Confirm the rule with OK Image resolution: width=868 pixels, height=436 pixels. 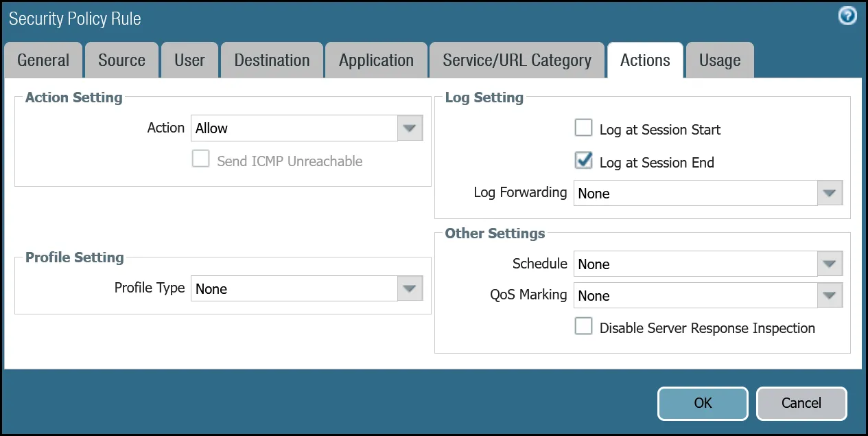[x=703, y=403]
